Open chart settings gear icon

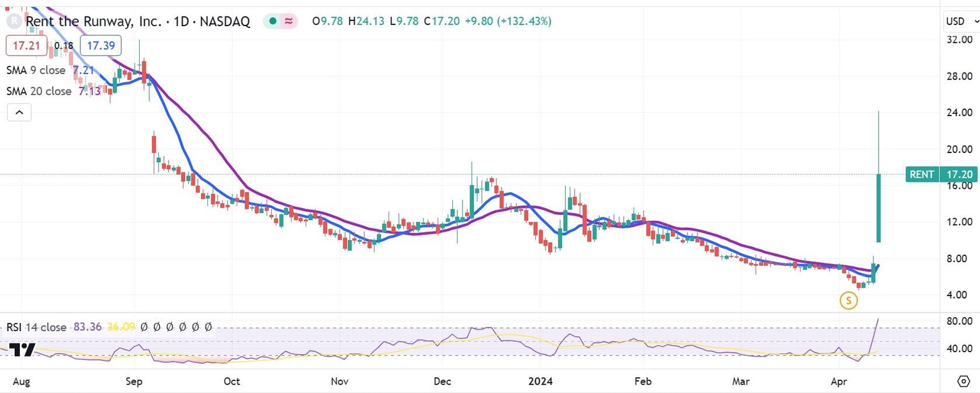(963, 382)
